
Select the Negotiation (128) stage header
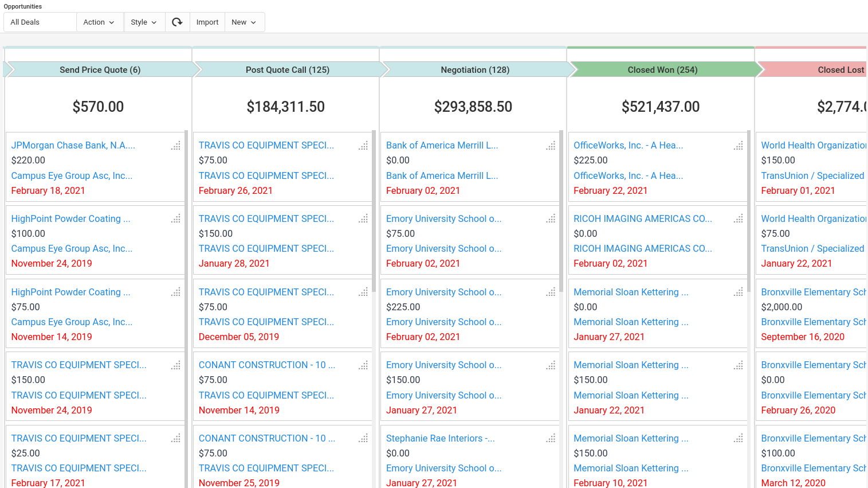(x=475, y=69)
